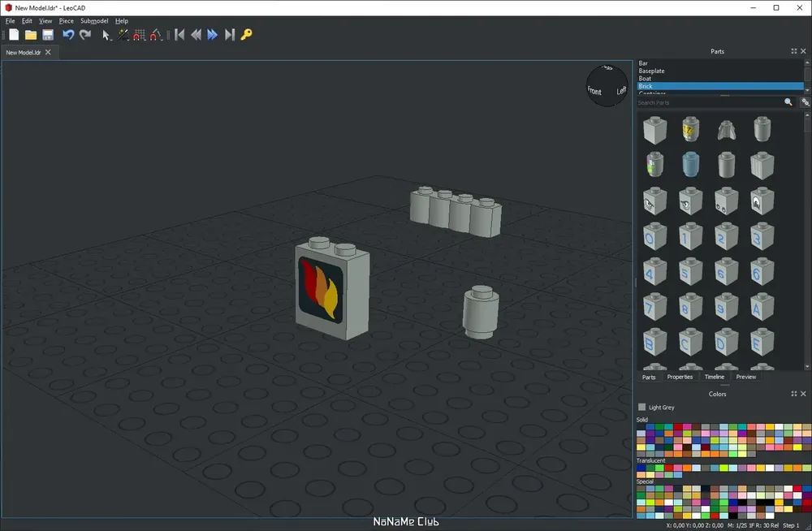This screenshot has height=531, width=812.
Task: Click the yellow key insert-keys icon
Action: pyautogui.click(x=247, y=35)
